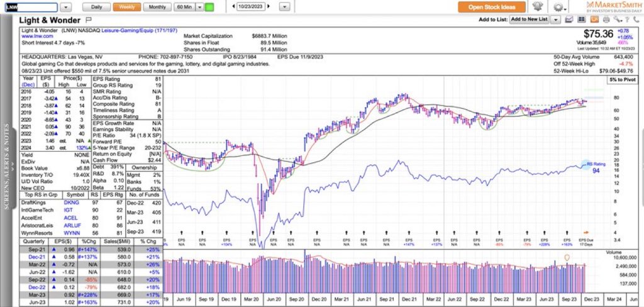Click the RS Rating 94 highlight bubble
Viewport: 644px width, 307px height.
coord(586,164)
